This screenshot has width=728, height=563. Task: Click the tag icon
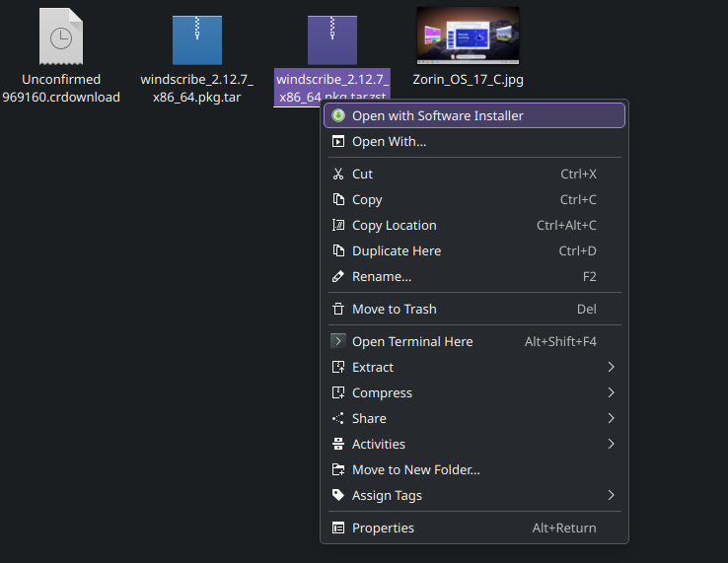[338, 495]
